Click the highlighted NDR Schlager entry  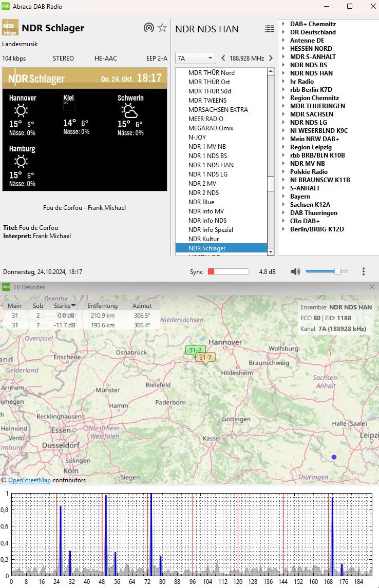pyautogui.click(x=221, y=248)
